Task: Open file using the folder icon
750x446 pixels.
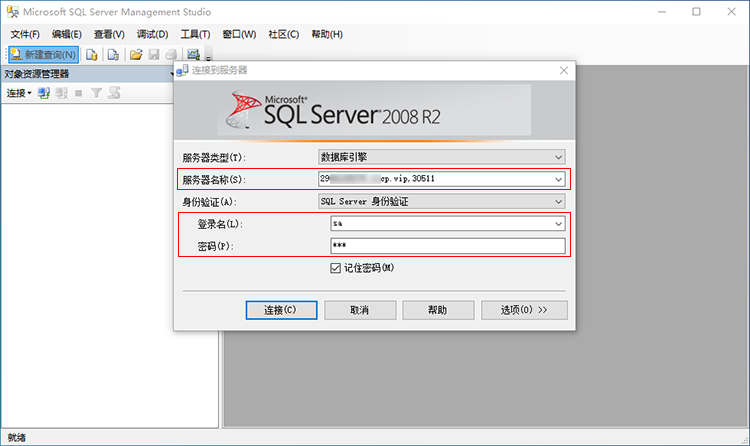Action: (x=136, y=54)
